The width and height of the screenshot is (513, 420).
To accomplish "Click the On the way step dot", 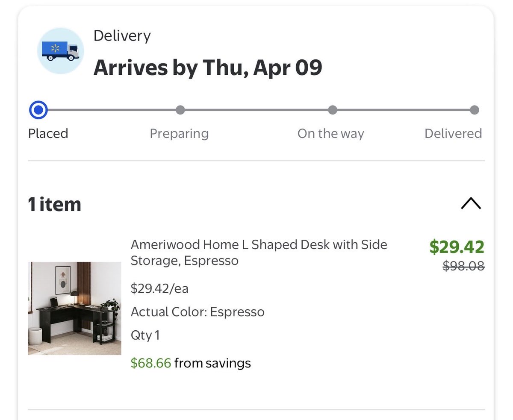I will coord(332,110).
